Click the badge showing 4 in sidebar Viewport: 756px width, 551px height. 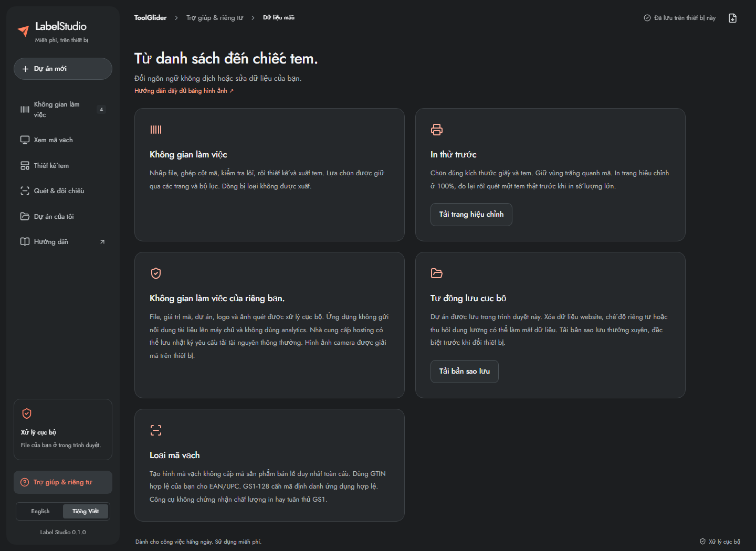(101, 110)
